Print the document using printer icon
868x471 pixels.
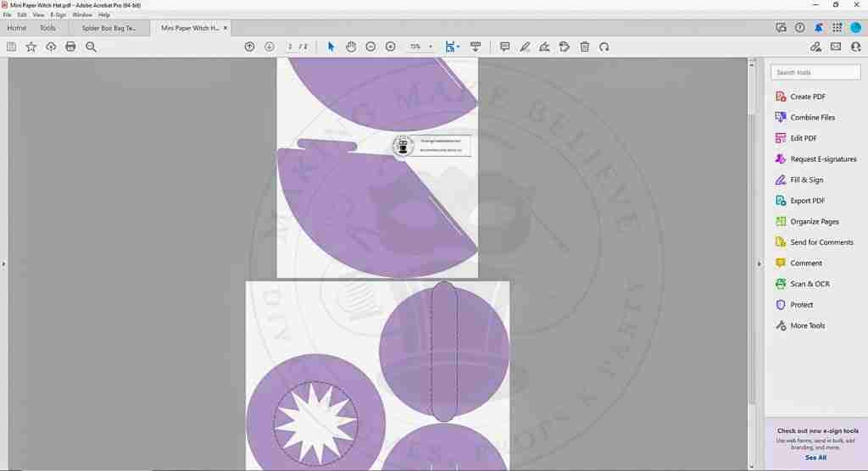pyautogui.click(x=70, y=47)
